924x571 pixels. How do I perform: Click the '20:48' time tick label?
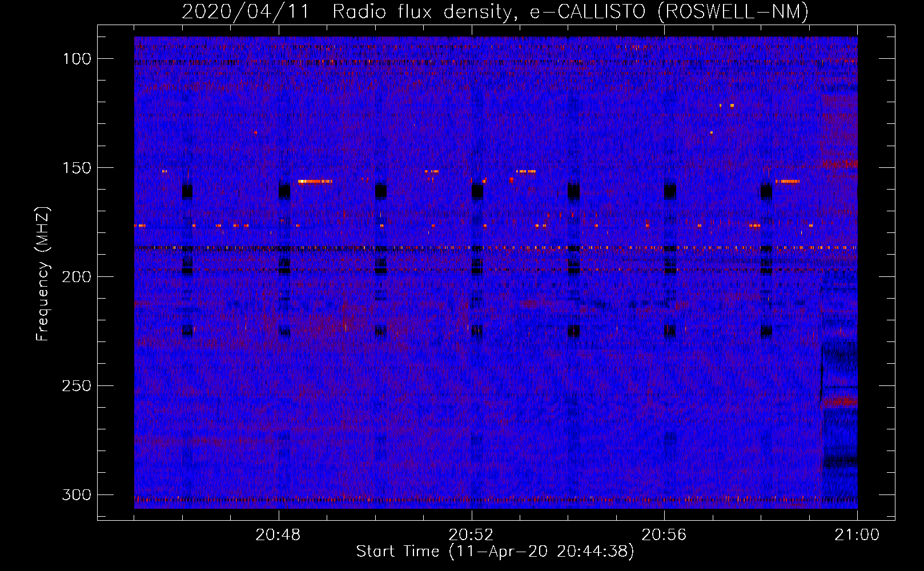pyautogui.click(x=278, y=535)
